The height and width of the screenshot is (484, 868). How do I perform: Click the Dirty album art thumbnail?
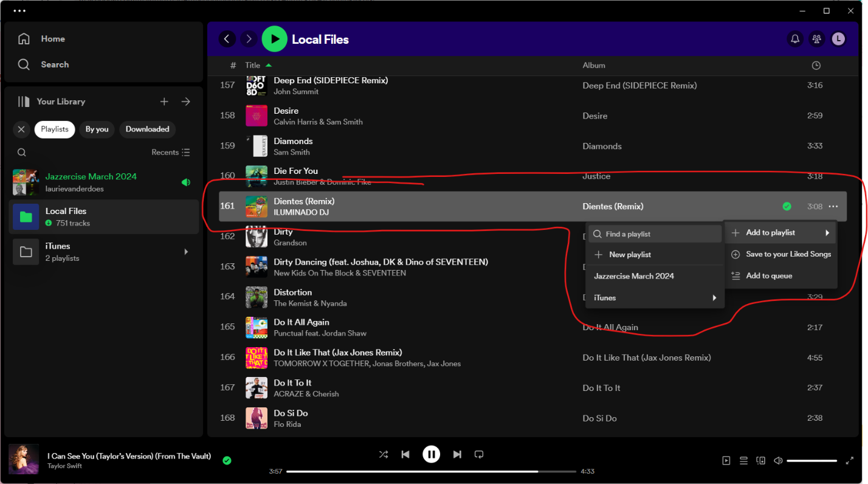[x=257, y=237]
